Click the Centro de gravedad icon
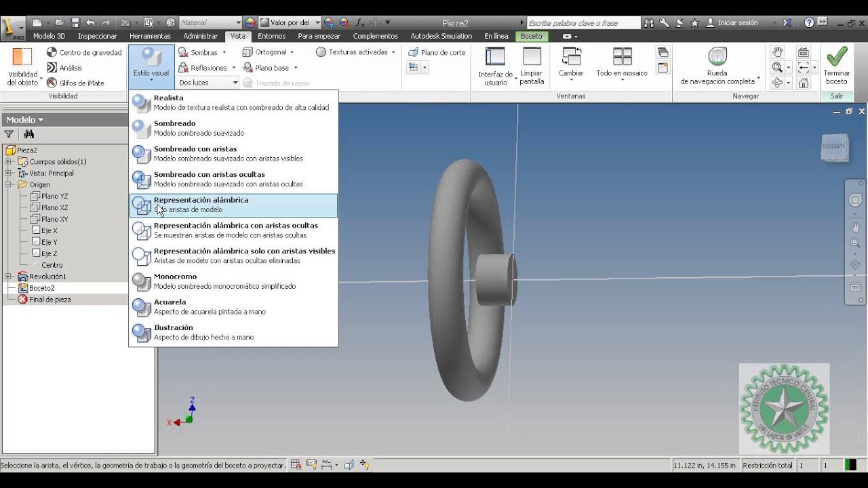 (x=52, y=52)
